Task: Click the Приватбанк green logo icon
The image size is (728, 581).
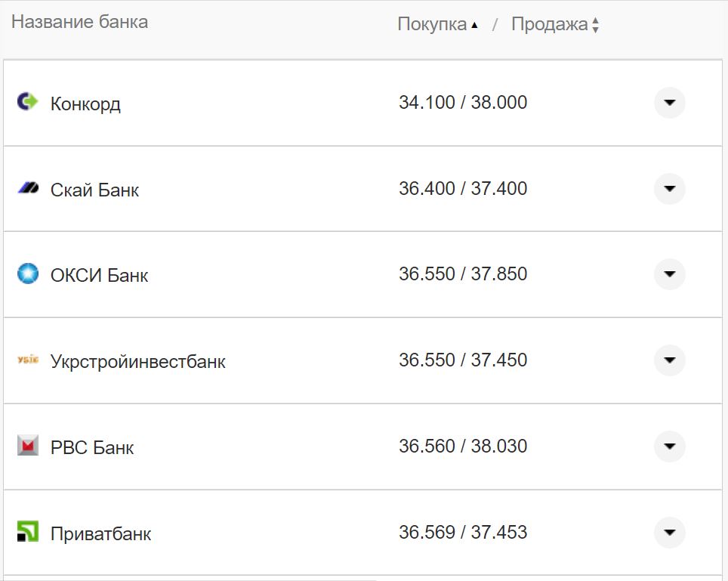Action: (27, 532)
